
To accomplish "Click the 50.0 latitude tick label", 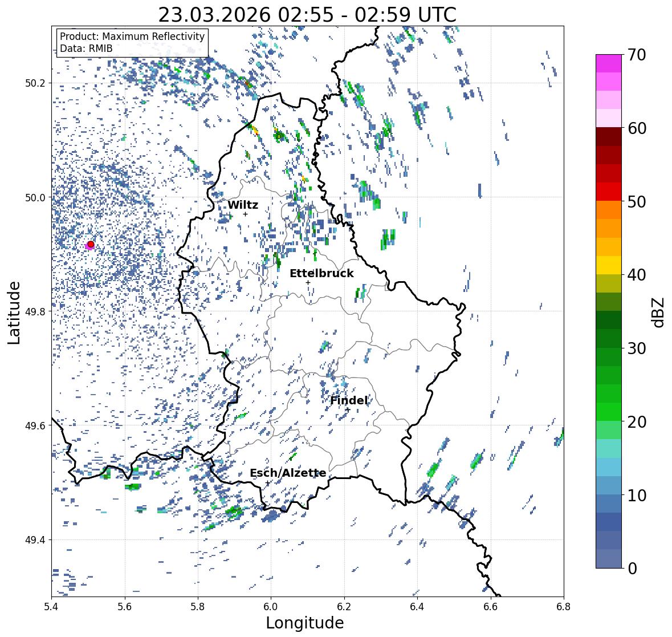I will click(35, 198).
